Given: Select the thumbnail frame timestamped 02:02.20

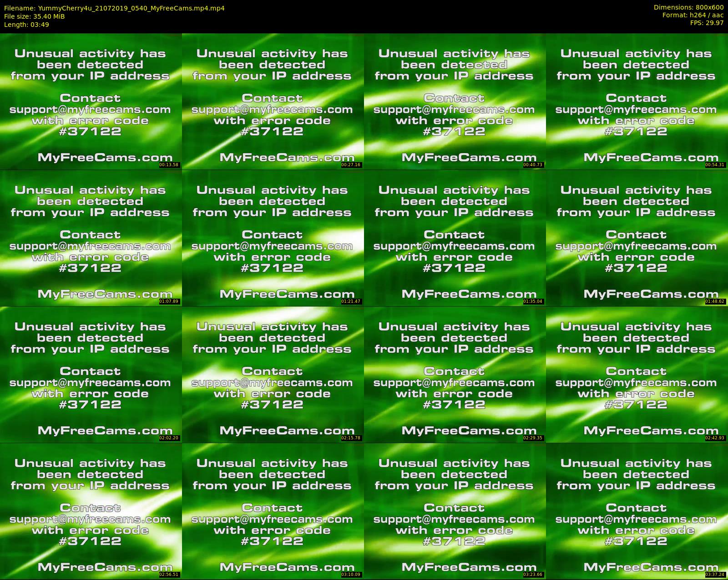Looking at the screenshot, I should click(91, 374).
